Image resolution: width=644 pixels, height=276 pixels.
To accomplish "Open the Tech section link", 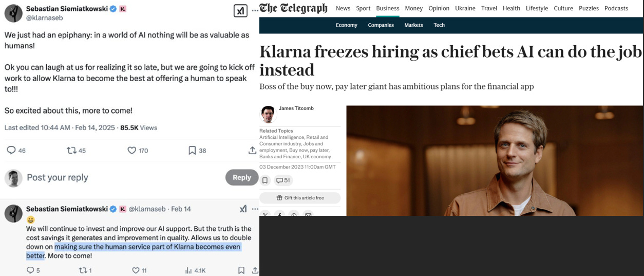I will coord(439,25).
